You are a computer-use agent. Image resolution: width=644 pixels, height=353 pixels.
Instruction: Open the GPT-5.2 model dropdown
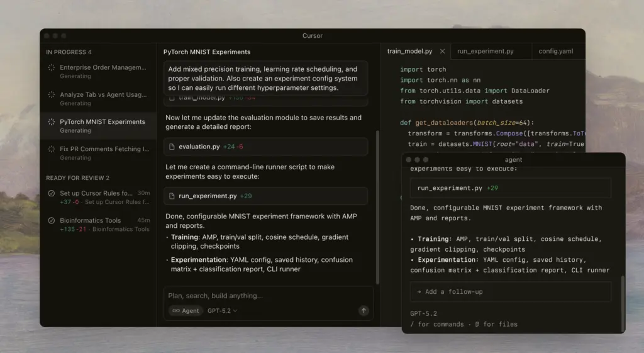(222, 311)
